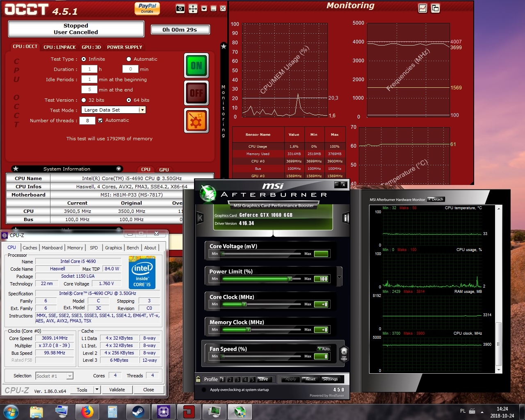Screen dimensions: 525x420
Task: Select Afterburner profile slot 1
Action: (x=222, y=379)
